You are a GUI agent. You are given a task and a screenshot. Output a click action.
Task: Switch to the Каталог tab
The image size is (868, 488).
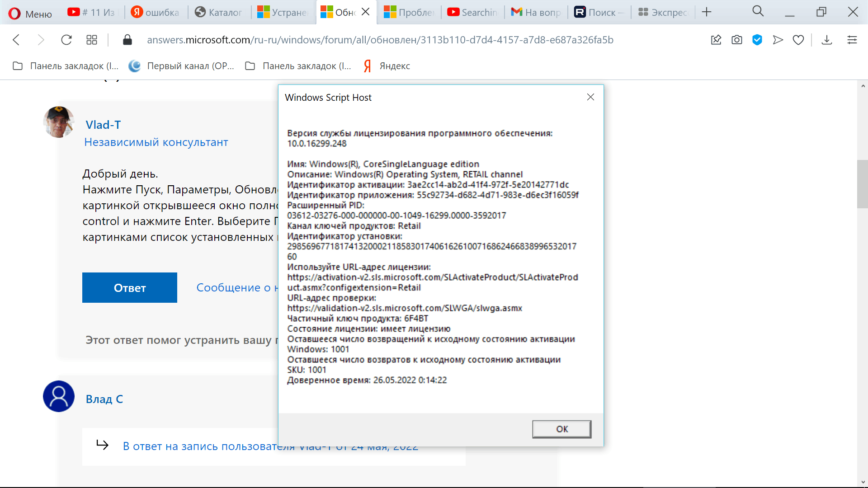pyautogui.click(x=219, y=12)
